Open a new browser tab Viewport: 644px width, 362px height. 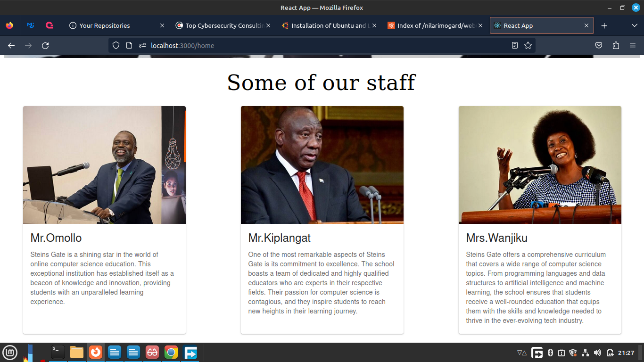(x=604, y=25)
